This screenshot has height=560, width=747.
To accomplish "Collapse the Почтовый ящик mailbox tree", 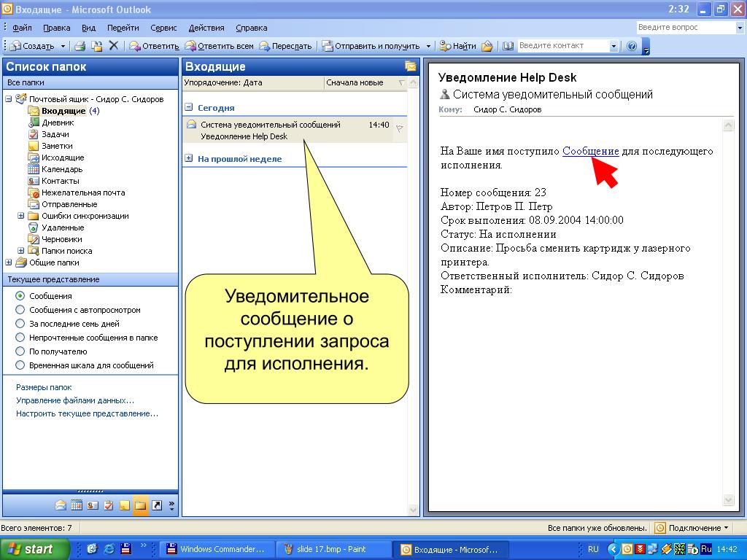I will pyautogui.click(x=9, y=99).
